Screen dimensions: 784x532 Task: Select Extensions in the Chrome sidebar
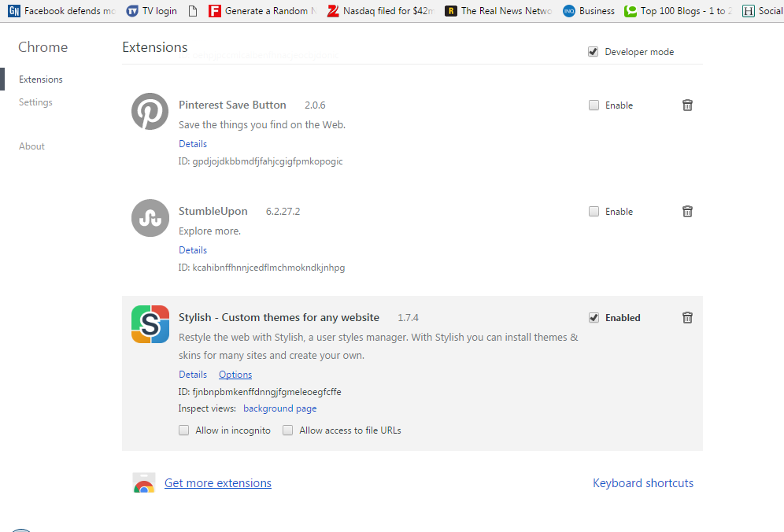(x=40, y=79)
